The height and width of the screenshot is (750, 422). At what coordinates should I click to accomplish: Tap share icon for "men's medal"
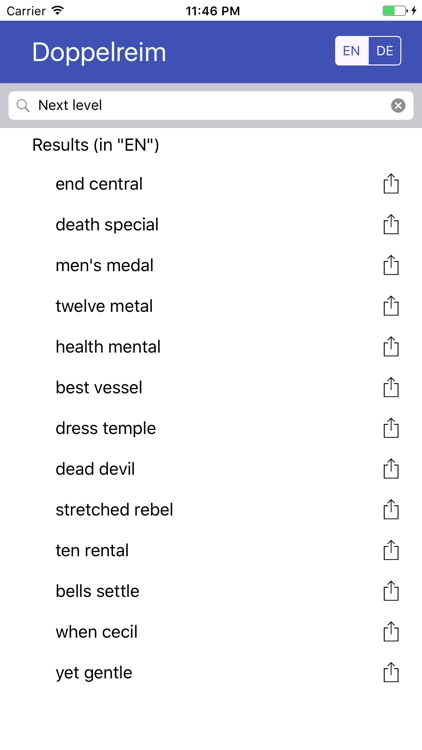click(x=391, y=265)
